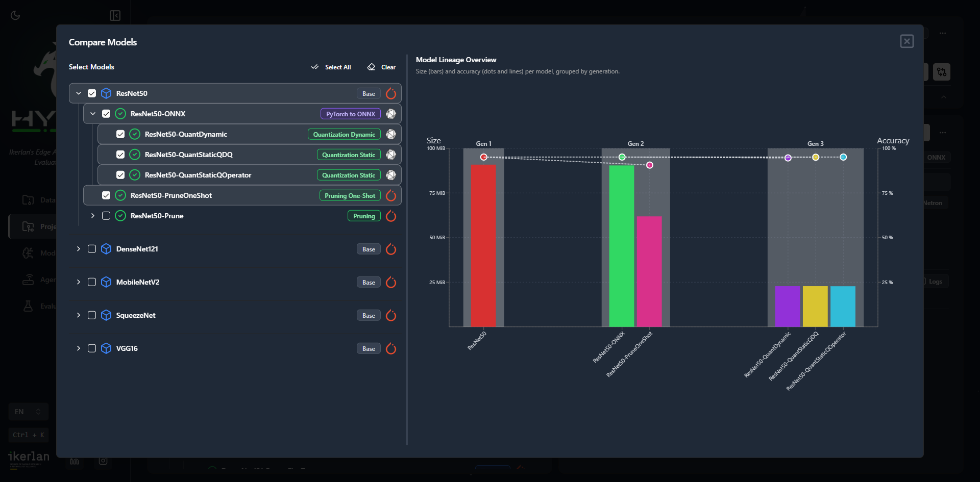Click the green ResNet50-ONNX size bar
Image resolution: width=980 pixels, height=482 pixels.
click(x=622, y=246)
